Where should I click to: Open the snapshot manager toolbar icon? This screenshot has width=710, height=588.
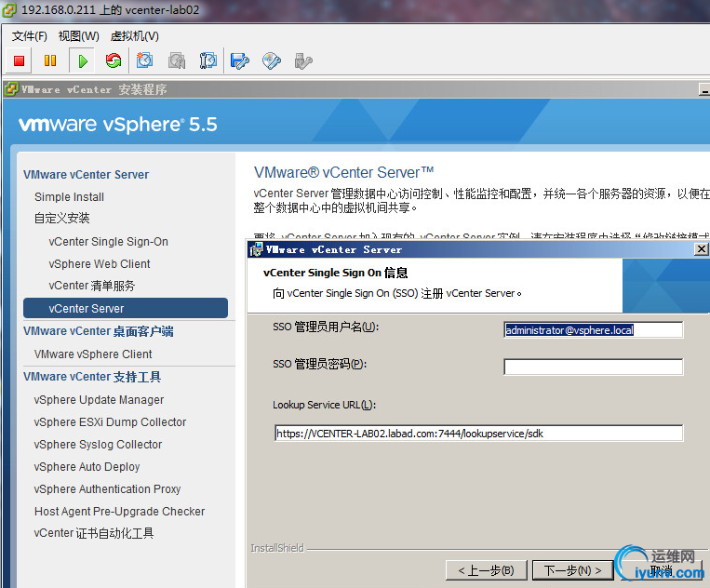(x=208, y=60)
